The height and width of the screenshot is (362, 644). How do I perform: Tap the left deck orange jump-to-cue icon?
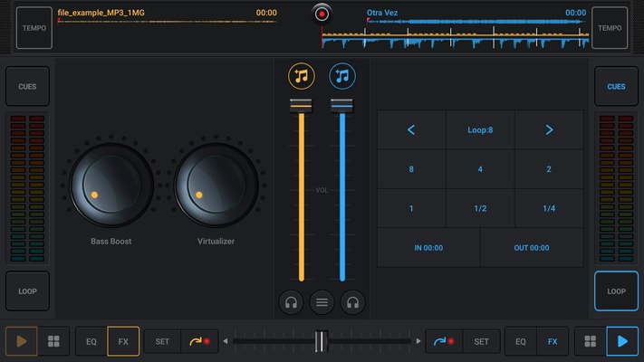pyautogui.click(x=199, y=341)
